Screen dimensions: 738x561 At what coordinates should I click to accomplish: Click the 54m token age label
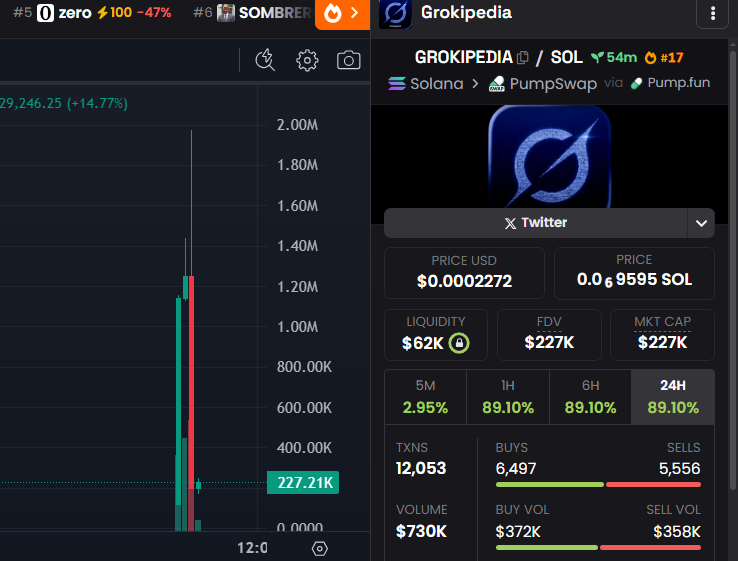621,57
